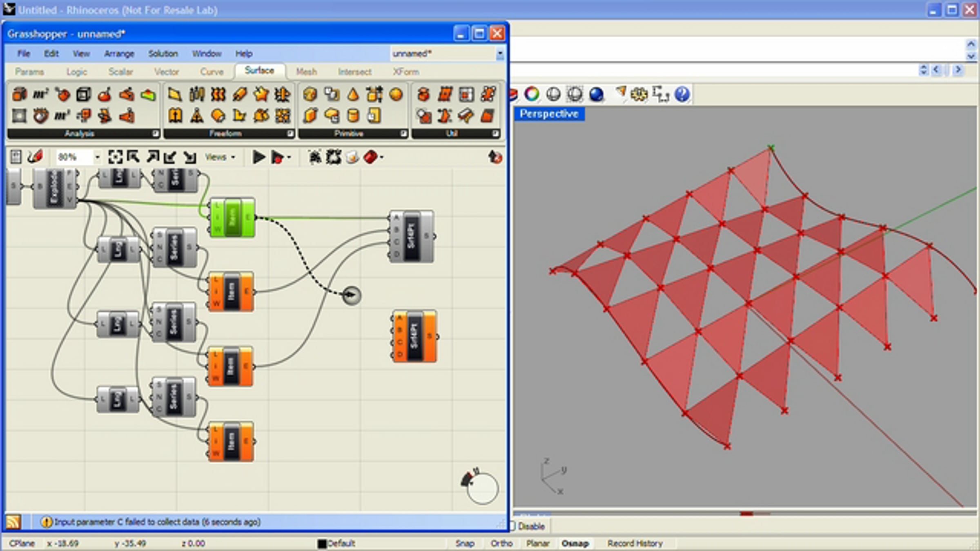Switch to the Mesh tab

306,72
